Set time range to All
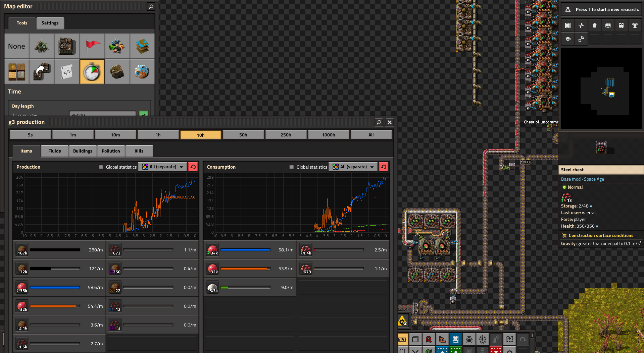 pyautogui.click(x=371, y=135)
